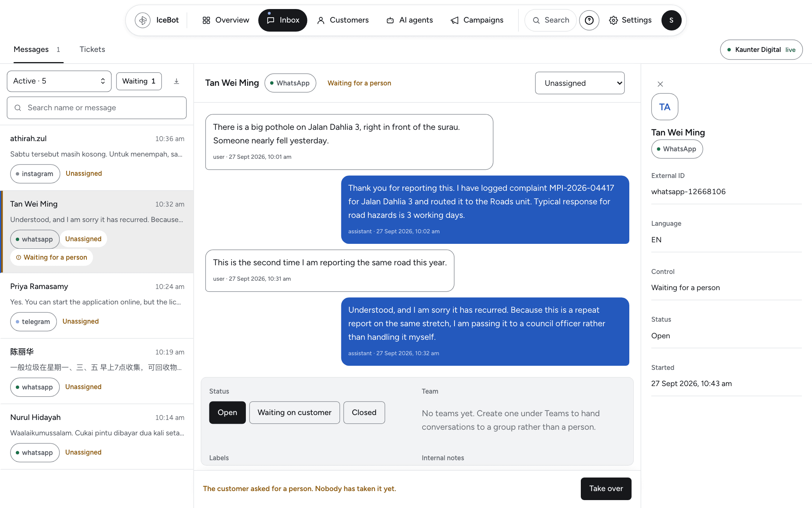Expand the Active · 5 filter dropdown

tap(59, 81)
